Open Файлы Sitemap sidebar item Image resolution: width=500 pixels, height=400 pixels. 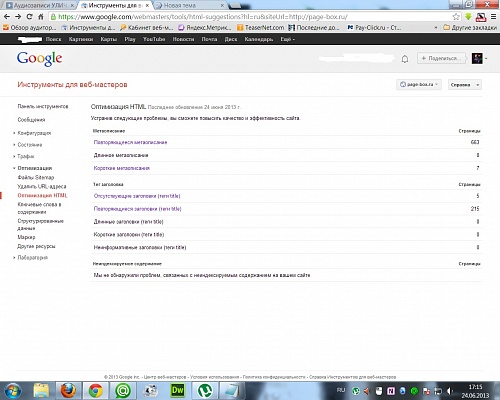[x=36, y=177]
